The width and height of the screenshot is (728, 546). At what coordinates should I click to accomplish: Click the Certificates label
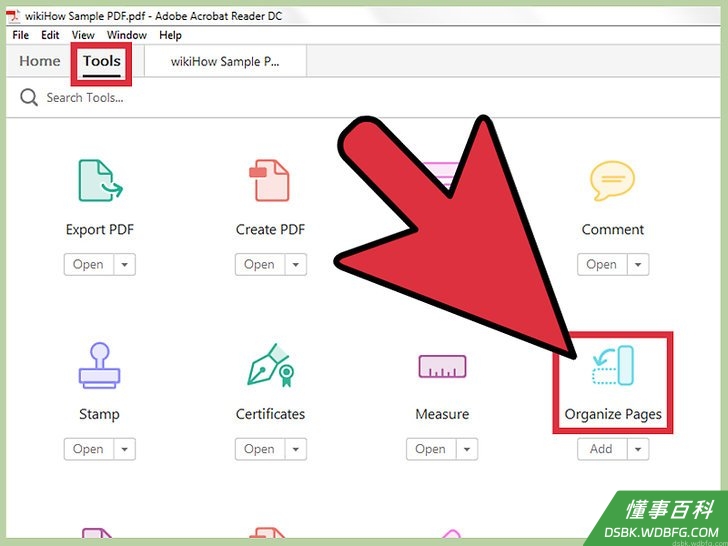click(270, 414)
